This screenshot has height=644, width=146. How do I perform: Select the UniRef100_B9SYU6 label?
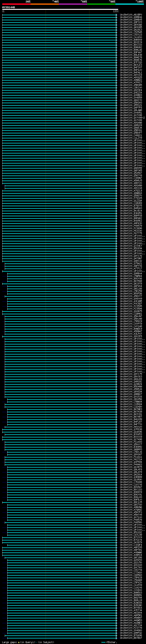[131, 278]
